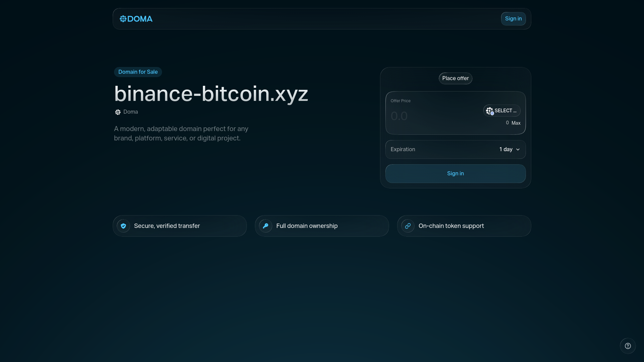This screenshot has height=362, width=644.
Task: Click the balance value 0 beside Max
Action: [x=507, y=123]
